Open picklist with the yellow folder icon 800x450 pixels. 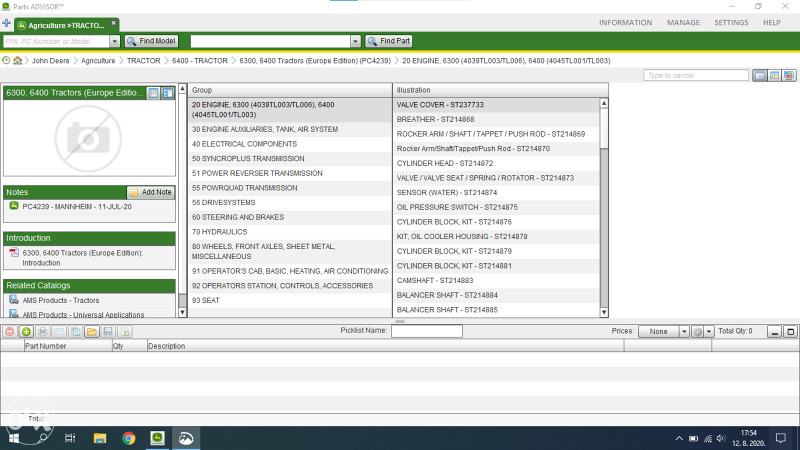[91, 332]
